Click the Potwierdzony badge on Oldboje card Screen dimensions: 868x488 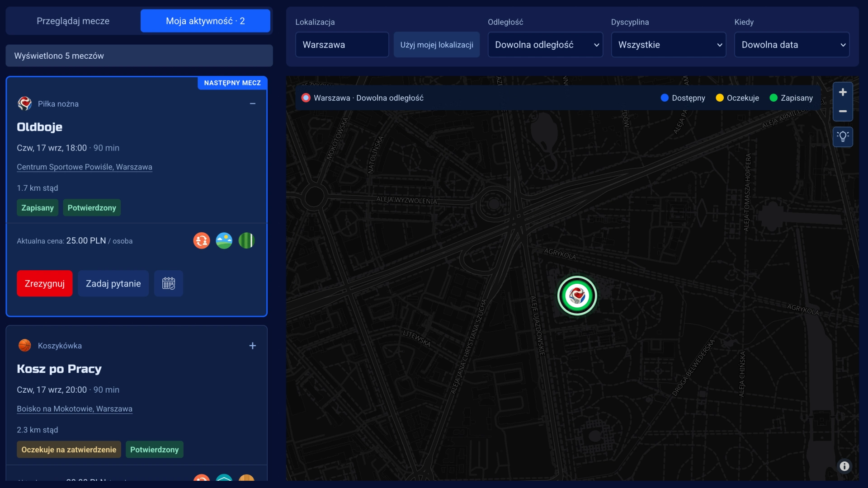point(92,208)
